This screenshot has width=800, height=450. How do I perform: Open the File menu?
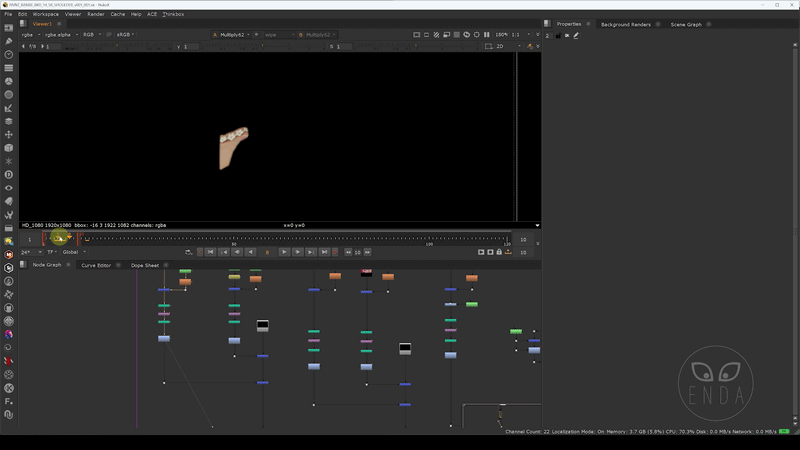click(8, 14)
